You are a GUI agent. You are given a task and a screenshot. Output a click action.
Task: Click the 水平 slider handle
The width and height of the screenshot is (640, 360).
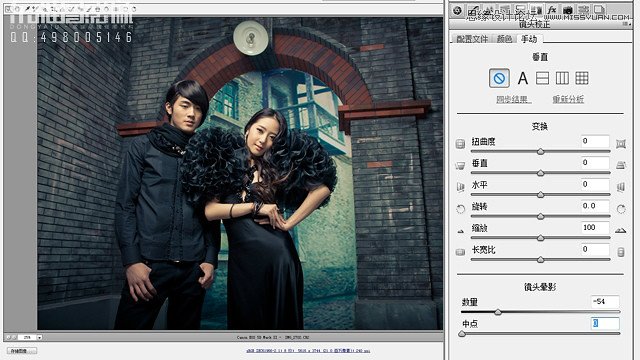pyautogui.click(x=540, y=195)
